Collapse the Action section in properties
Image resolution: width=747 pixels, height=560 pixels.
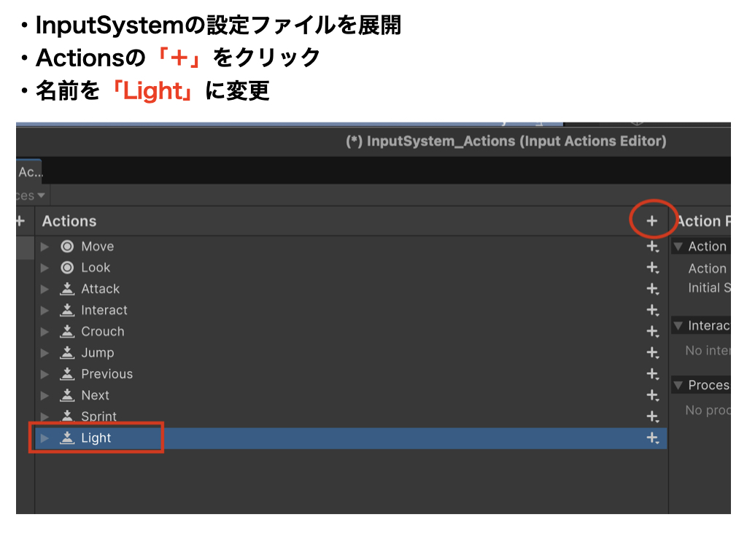pos(678,246)
